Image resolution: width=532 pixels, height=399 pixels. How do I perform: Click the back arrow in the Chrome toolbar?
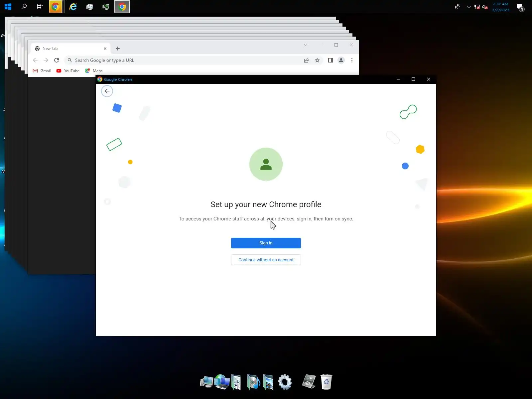tap(35, 60)
